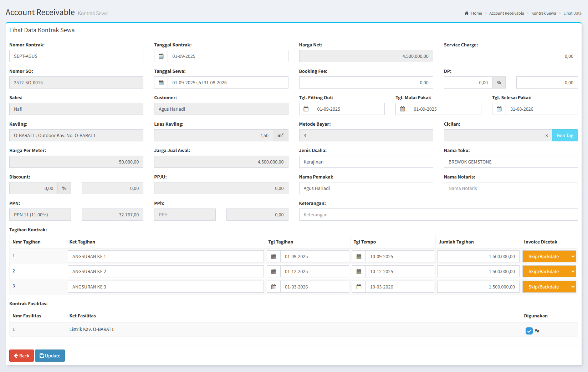The width and height of the screenshot is (588, 372).
Task: Open Skip/Backdate dropdown for Angsuran Ke 1
Action: [x=549, y=257]
